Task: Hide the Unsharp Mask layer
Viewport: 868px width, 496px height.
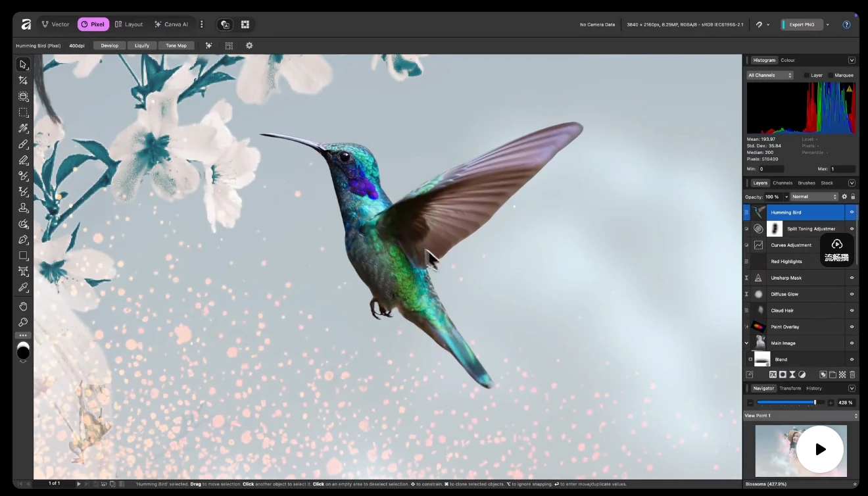Action: tap(852, 278)
